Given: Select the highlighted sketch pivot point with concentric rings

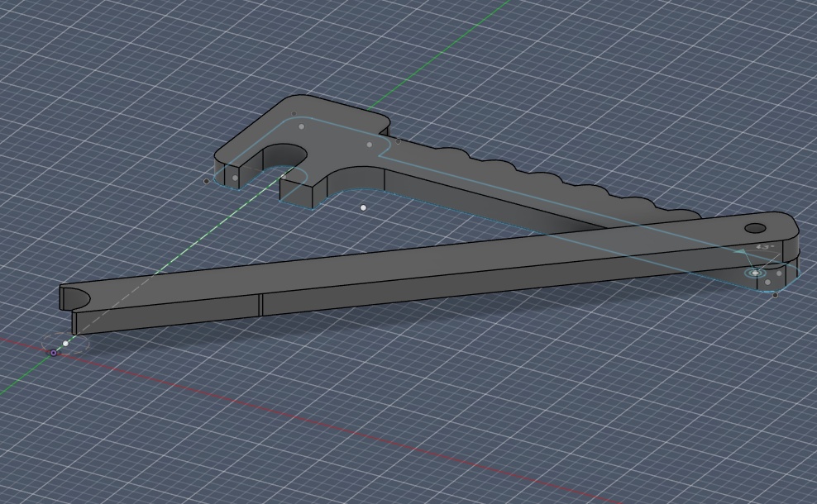Looking at the screenshot, I should (x=755, y=273).
